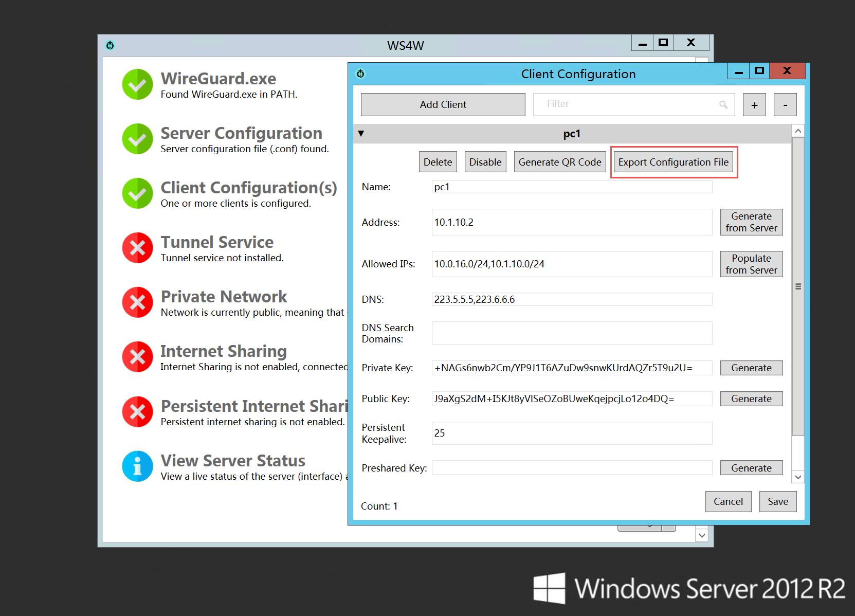Click the search magnifier in the Filter box
Screen dimensions: 855x616
(723, 105)
